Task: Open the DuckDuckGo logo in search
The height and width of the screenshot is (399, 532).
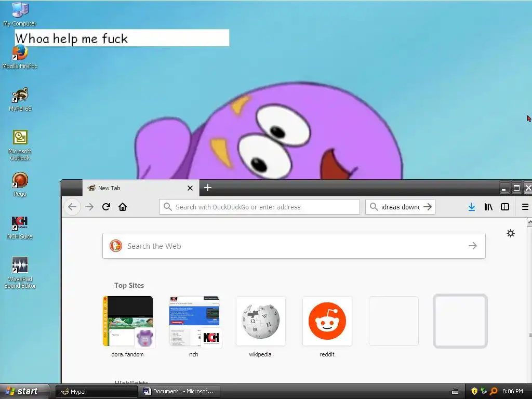Action: [116, 246]
